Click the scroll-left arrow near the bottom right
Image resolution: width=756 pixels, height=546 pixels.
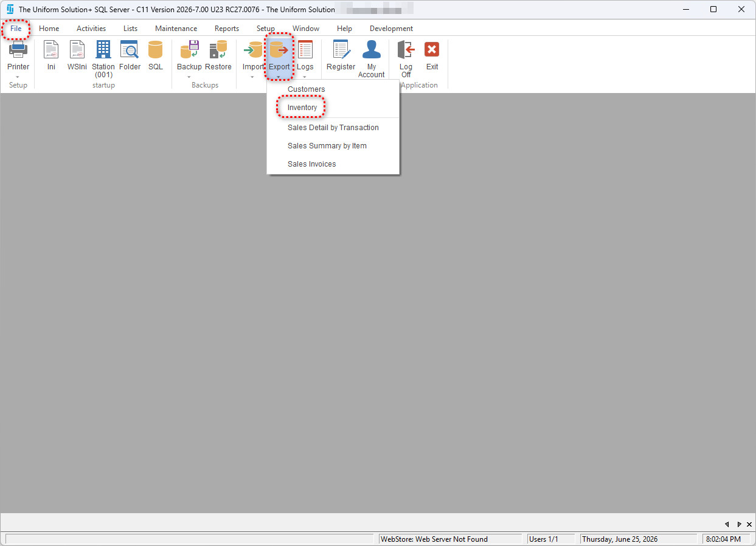point(727,524)
